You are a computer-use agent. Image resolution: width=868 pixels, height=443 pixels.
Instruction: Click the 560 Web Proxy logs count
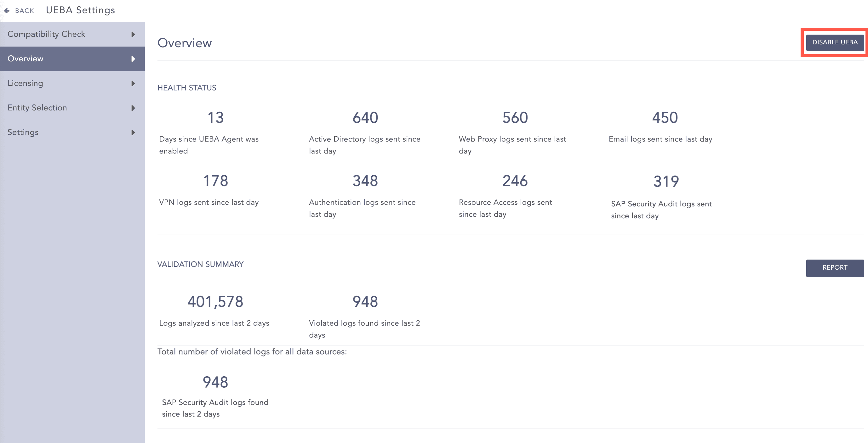point(515,118)
